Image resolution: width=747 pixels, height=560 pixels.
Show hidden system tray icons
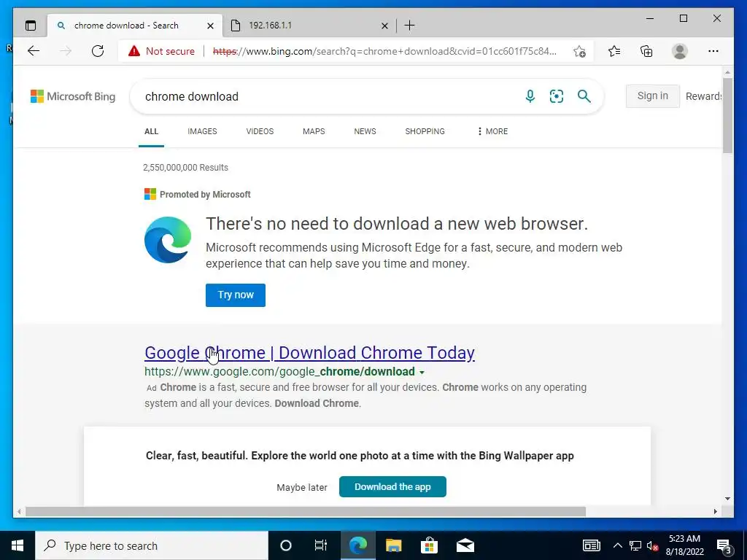click(617, 545)
